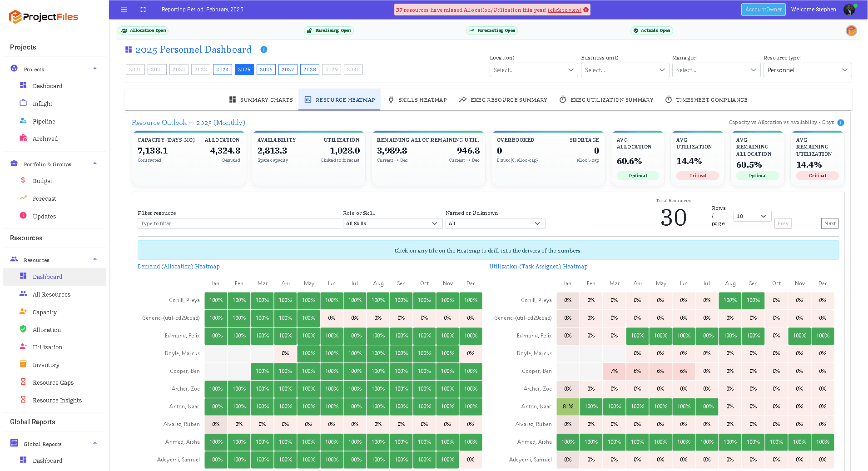
Task: Open the Resource type Personnel dropdown
Action: coord(808,70)
